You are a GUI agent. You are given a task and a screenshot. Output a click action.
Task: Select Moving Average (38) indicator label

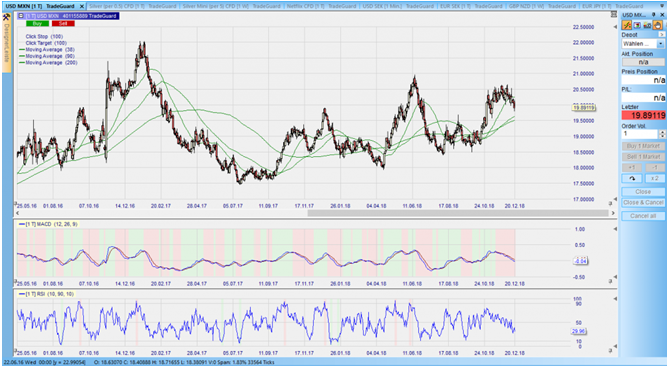tap(50, 49)
